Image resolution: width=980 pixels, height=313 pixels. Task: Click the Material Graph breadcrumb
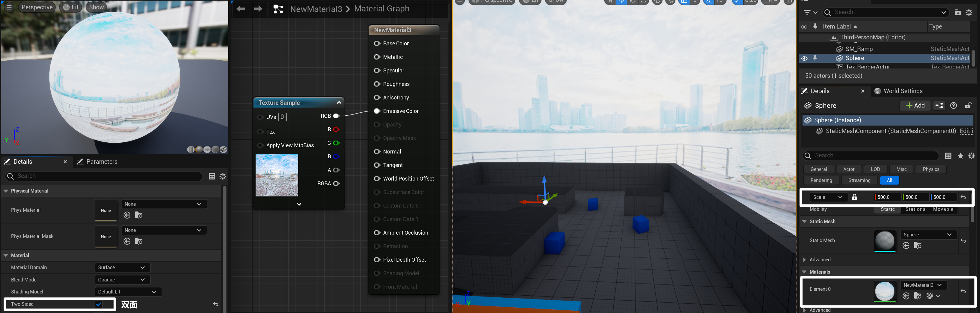[x=381, y=9]
